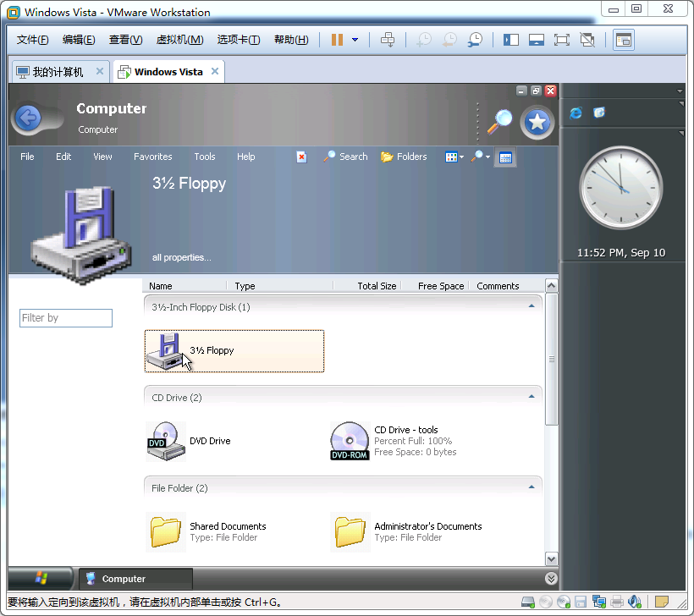Click the scroll down arrow of the file list
The height and width of the screenshot is (616, 694).
coord(551,559)
